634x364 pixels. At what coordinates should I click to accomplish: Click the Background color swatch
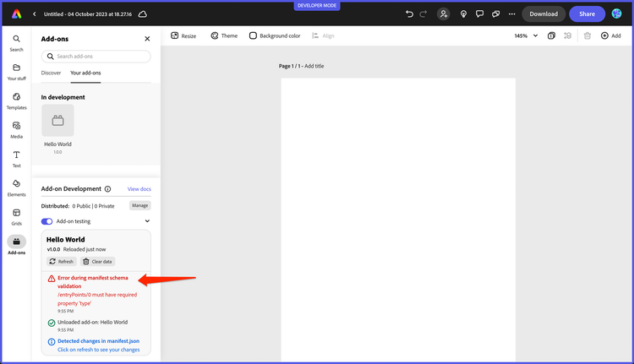point(253,35)
